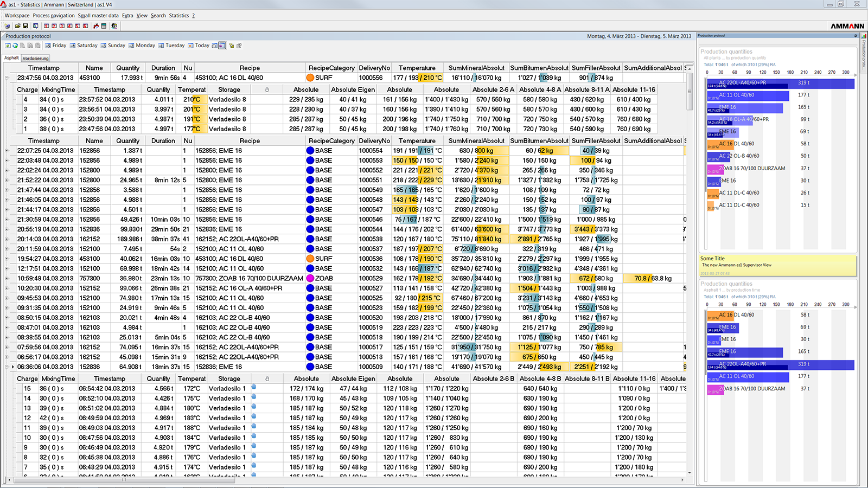This screenshot has width=868, height=488.
Task: Expand the 10:59:49 ZOAB row
Action: [x=7, y=278]
